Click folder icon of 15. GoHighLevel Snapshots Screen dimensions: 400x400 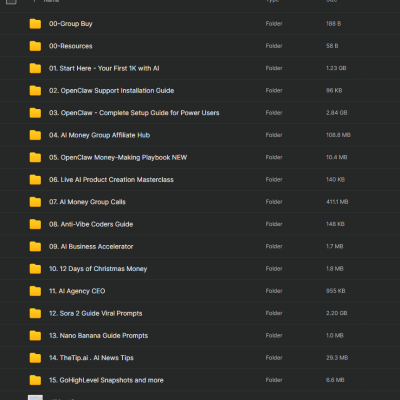click(35, 380)
